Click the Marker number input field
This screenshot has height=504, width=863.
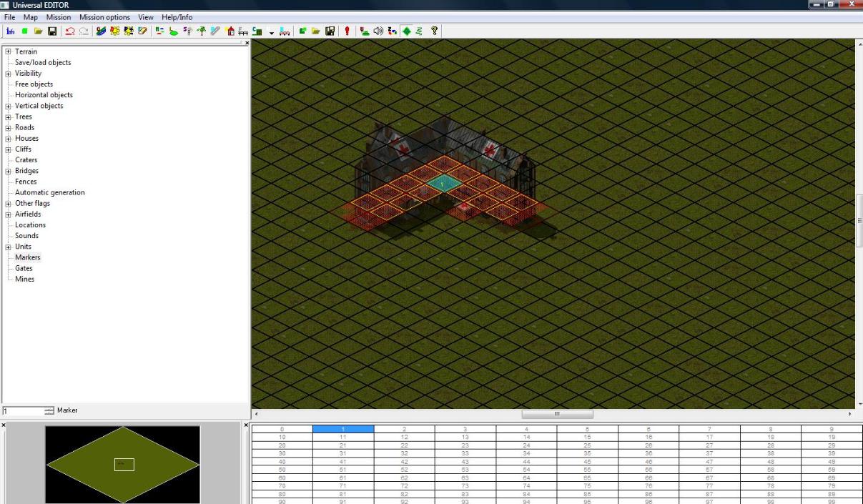tap(23, 411)
